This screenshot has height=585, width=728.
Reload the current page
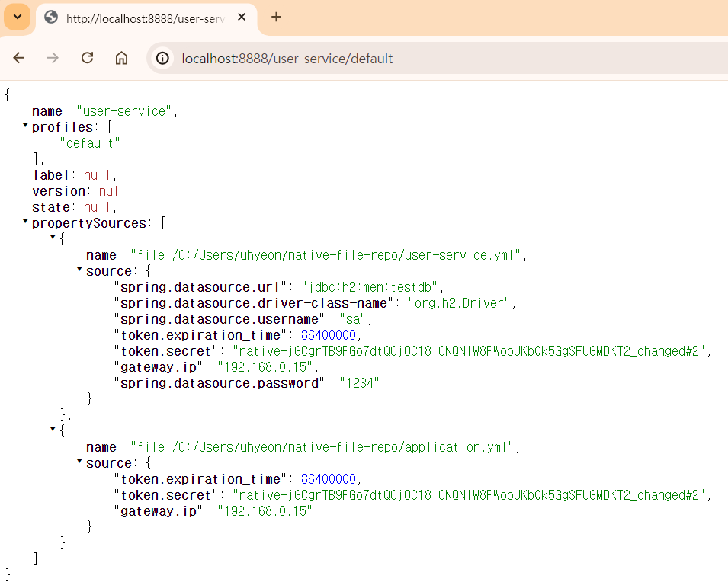click(x=88, y=58)
